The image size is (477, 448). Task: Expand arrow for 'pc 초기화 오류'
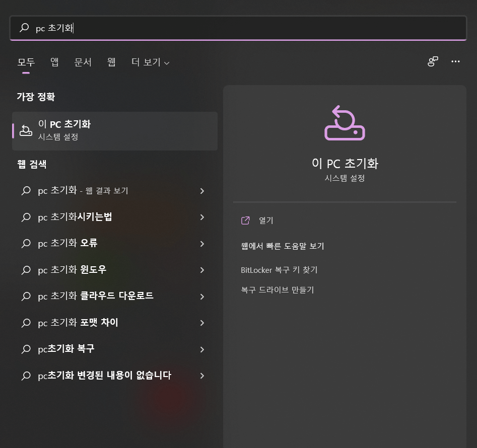202,244
